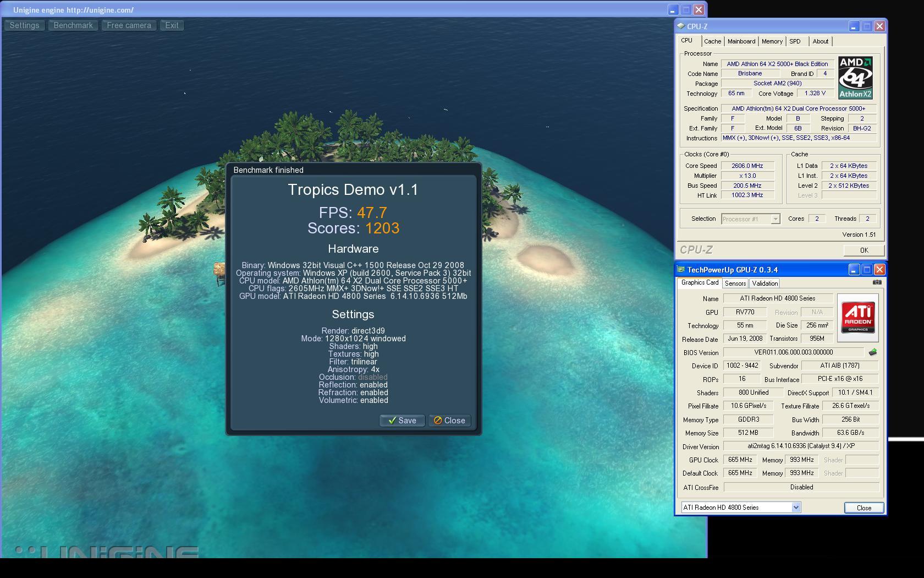Select the Free camera menu item
924x578 pixels.
[129, 25]
